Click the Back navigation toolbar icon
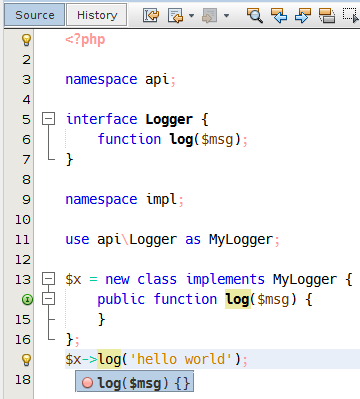Viewport: 360px width, 399px height. pos(176,15)
